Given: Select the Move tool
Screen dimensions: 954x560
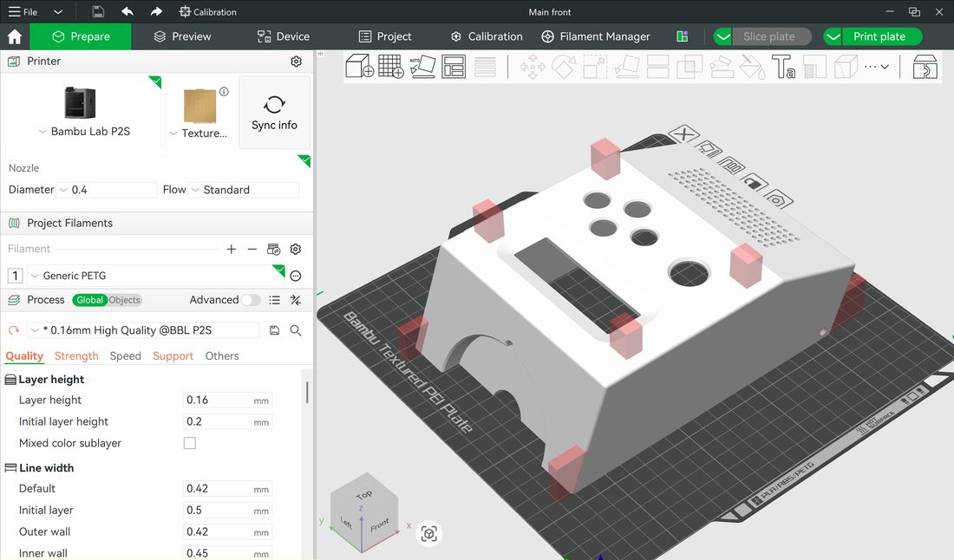Looking at the screenshot, I should coord(533,66).
